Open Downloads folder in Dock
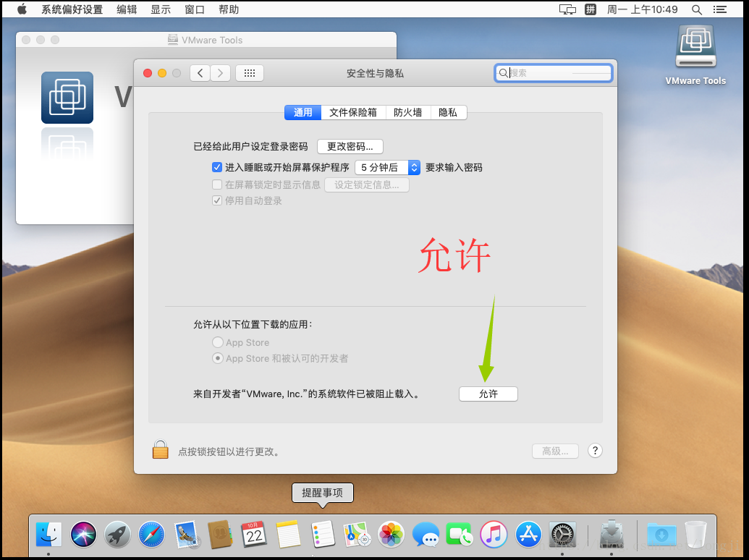 coord(661,534)
